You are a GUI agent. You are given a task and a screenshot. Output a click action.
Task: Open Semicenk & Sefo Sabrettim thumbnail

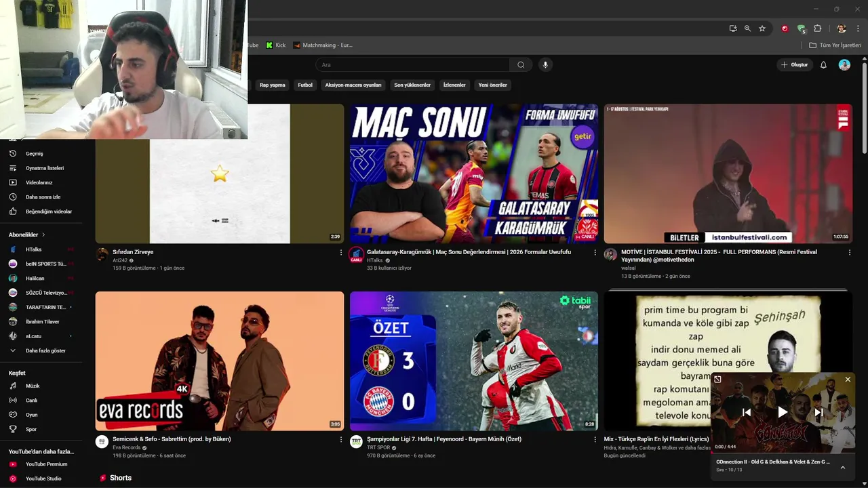220,361
